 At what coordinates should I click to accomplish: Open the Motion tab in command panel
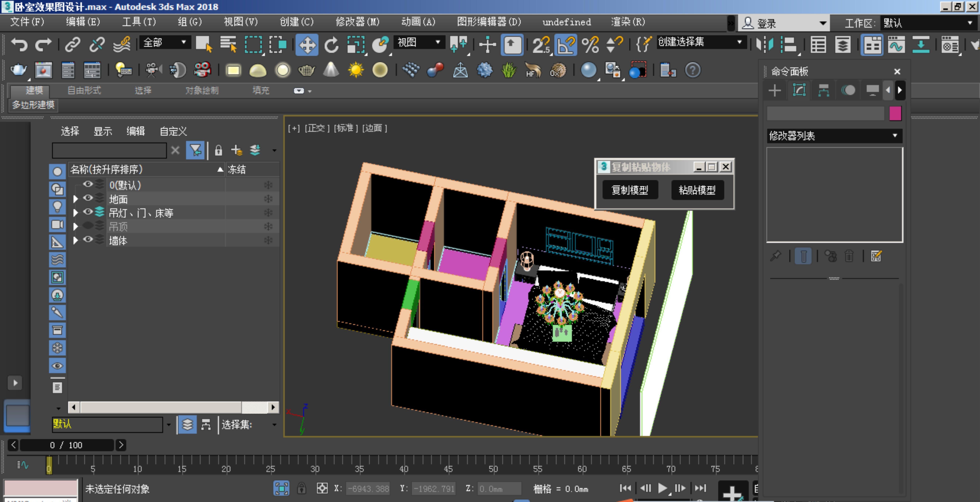point(848,90)
